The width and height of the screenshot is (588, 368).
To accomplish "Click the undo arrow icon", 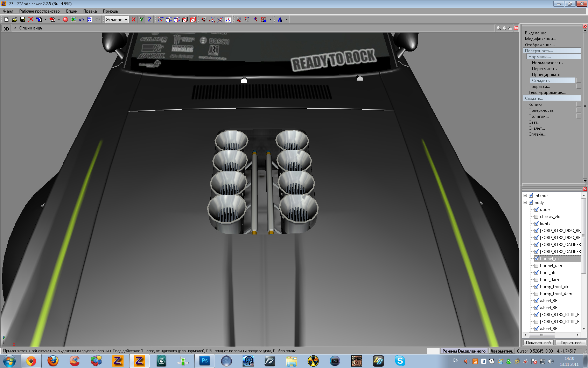I will [x=82, y=20].
